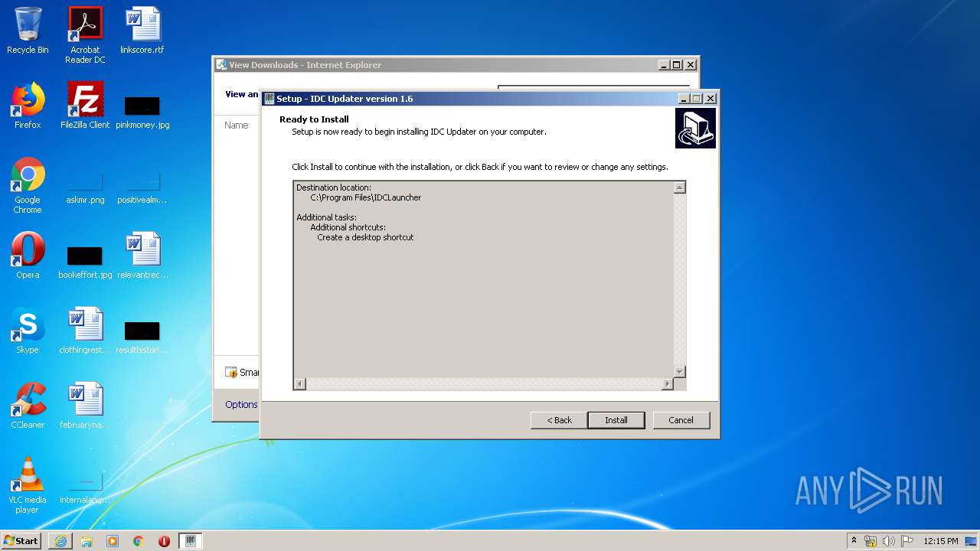Select the internalang file icon
This screenshot has height=551, width=980.
(x=85, y=489)
